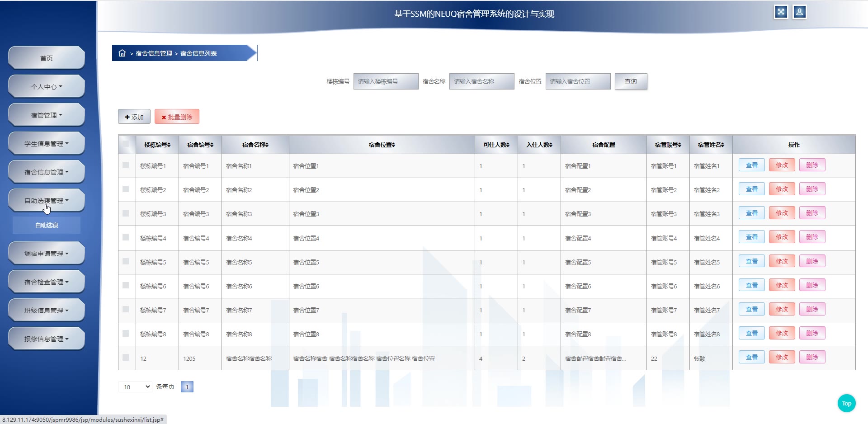
Task: Expand the 个人中心 sidebar menu
Action: point(47,86)
